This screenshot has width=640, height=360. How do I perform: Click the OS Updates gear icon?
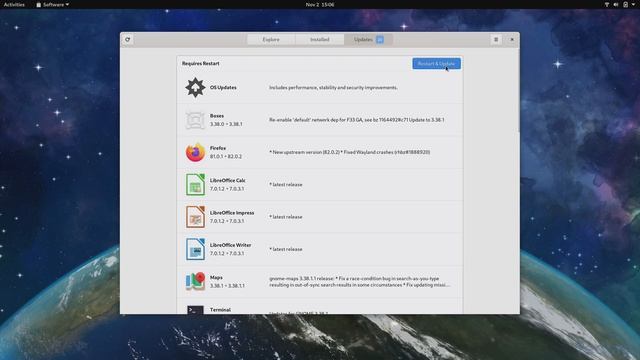[195, 87]
